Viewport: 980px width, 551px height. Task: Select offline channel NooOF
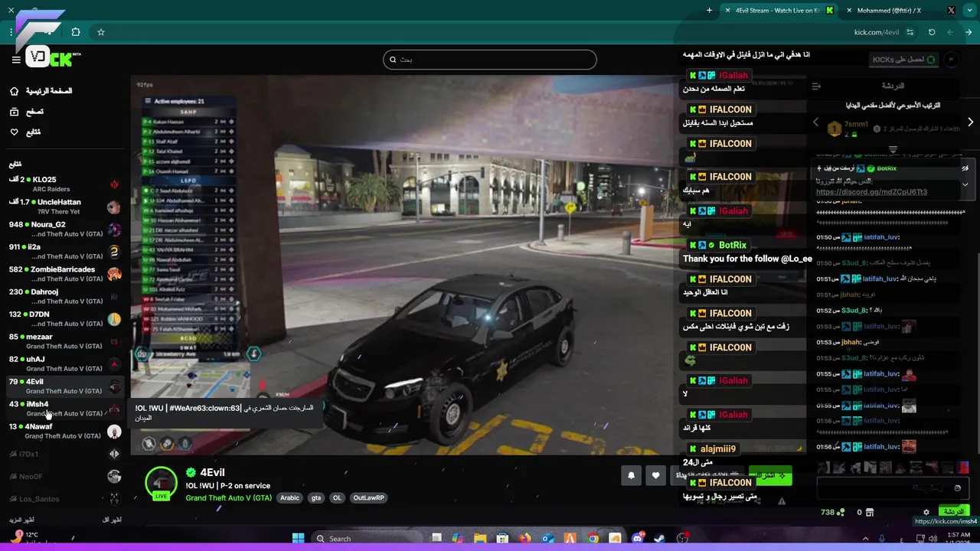click(x=65, y=477)
